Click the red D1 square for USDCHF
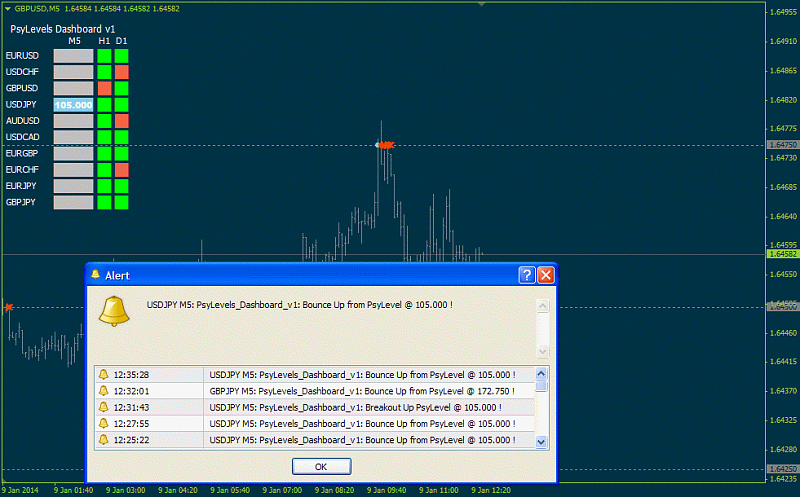Image resolution: width=800 pixels, height=497 pixels. coord(122,72)
